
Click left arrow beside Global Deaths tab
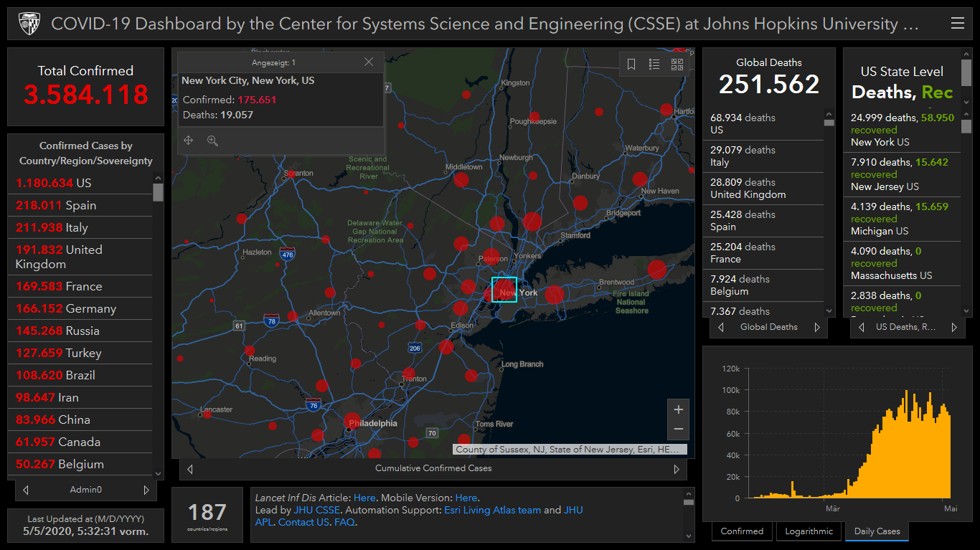tap(721, 327)
